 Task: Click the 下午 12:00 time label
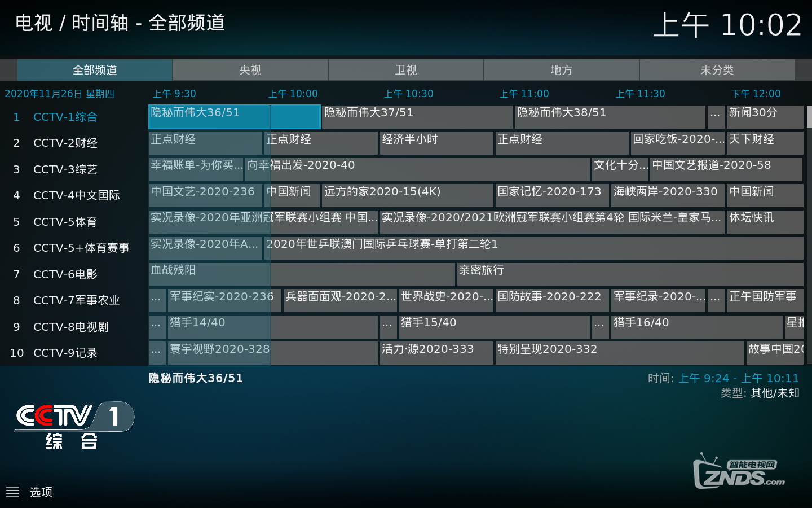756,94
